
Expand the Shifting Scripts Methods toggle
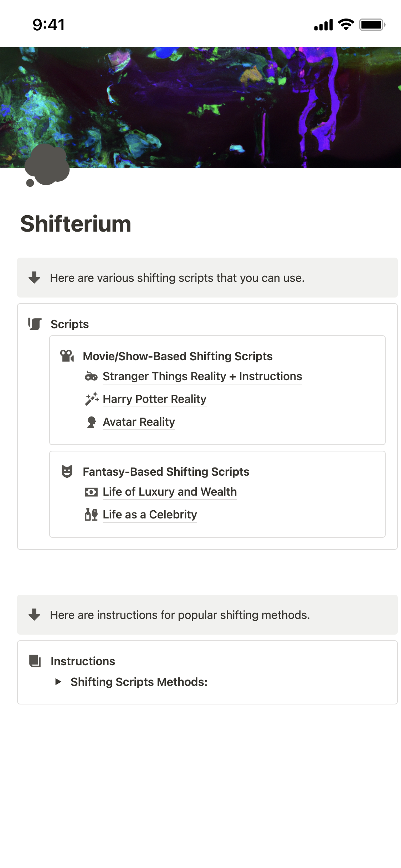pos(58,682)
